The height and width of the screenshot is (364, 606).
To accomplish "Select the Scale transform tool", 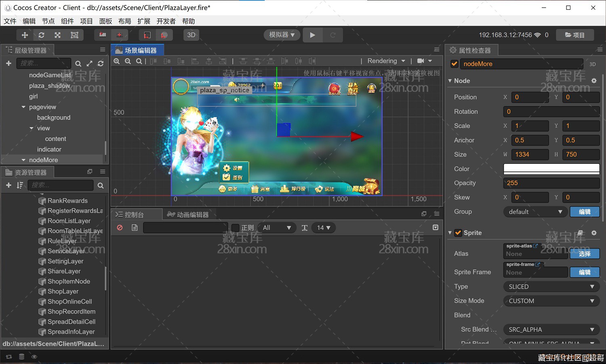I will pyautogui.click(x=58, y=35).
